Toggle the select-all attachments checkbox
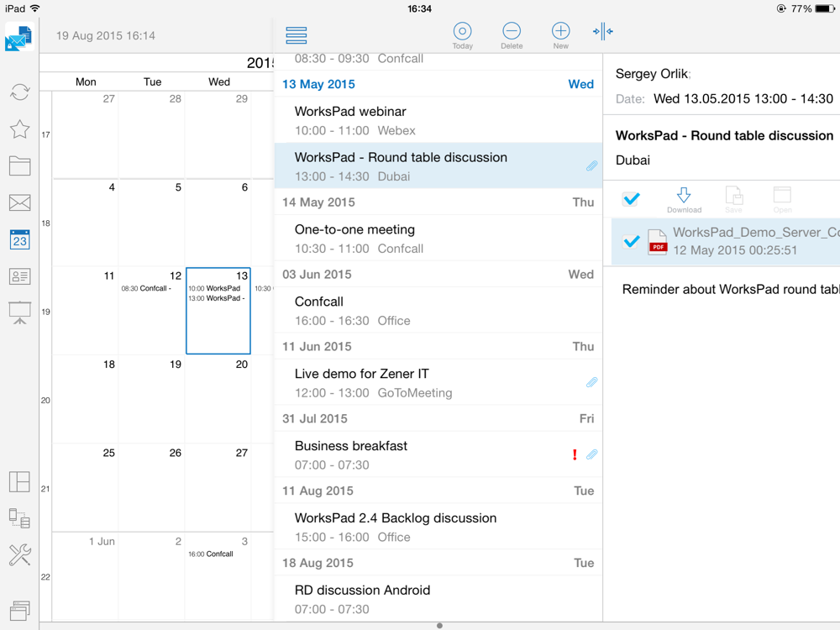 point(631,199)
